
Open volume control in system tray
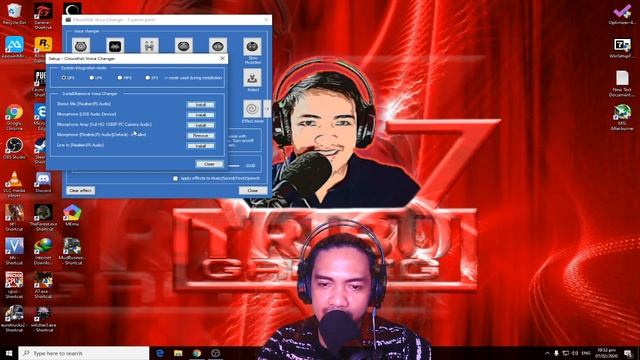[575, 353]
